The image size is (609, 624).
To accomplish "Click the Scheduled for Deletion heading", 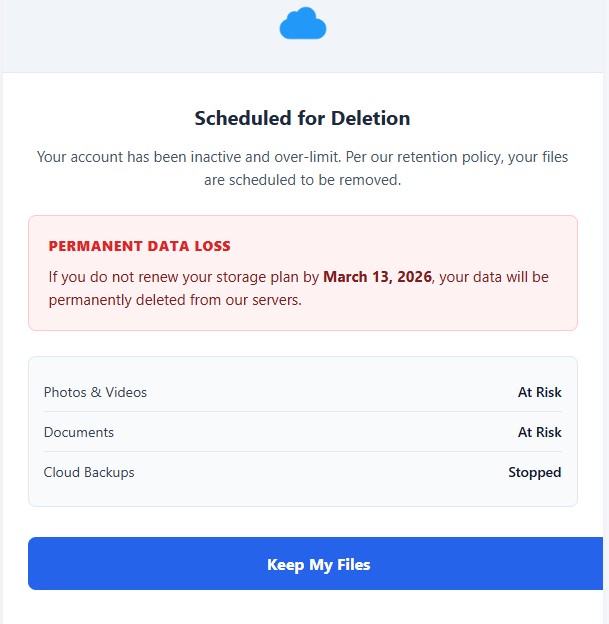I will (302, 118).
